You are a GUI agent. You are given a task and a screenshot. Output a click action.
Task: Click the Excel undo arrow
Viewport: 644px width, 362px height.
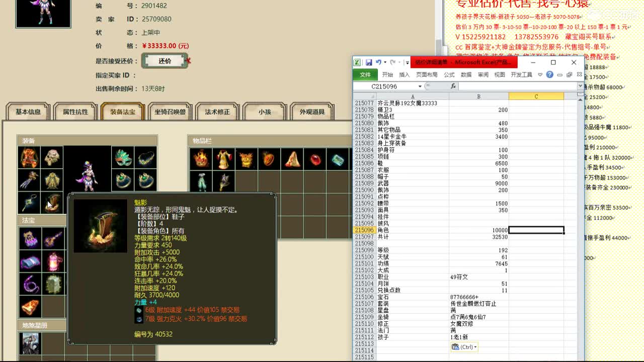click(378, 62)
